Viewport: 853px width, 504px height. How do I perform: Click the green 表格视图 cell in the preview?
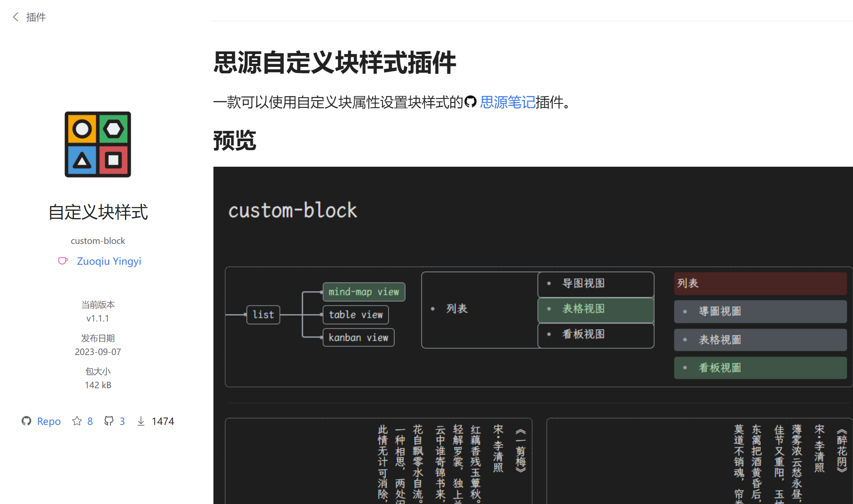tap(596, 309)
